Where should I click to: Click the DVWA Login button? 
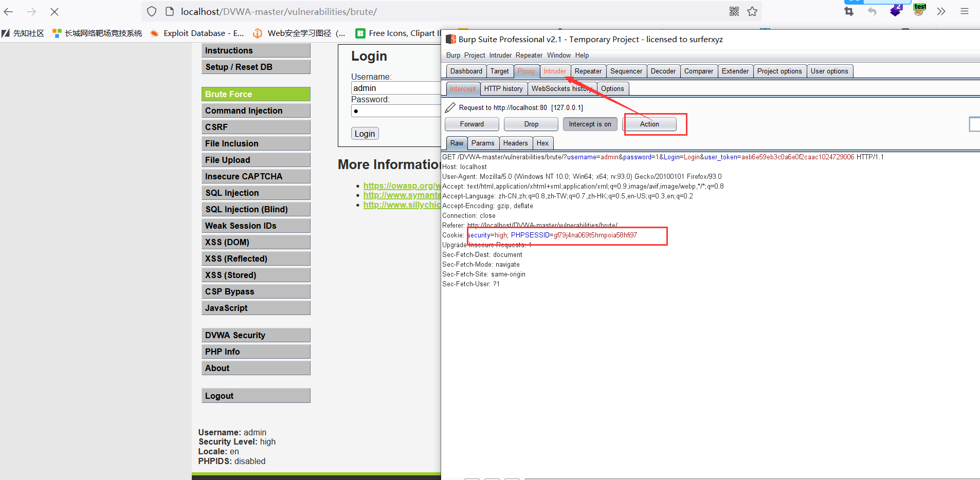pos(365,134)
